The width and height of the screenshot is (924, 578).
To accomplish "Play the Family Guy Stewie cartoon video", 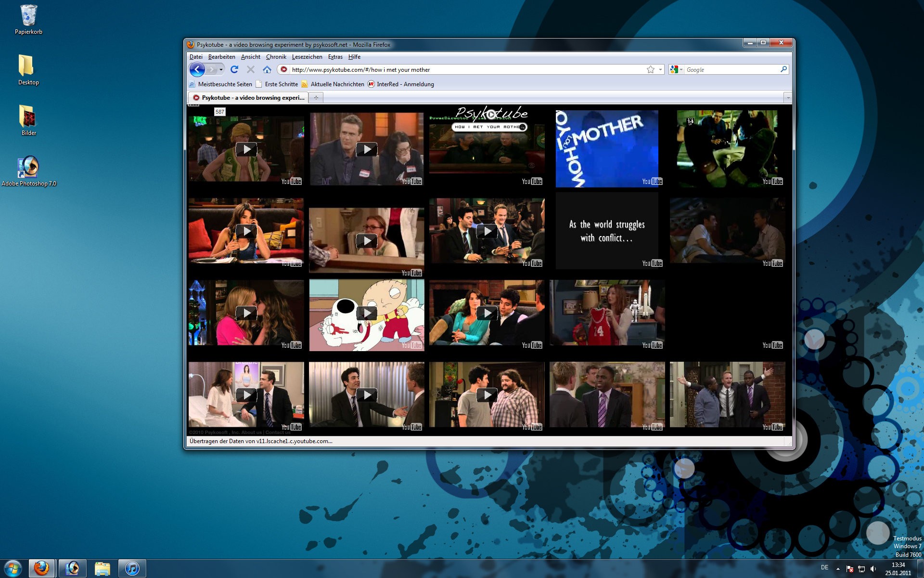I will [367, 313].
